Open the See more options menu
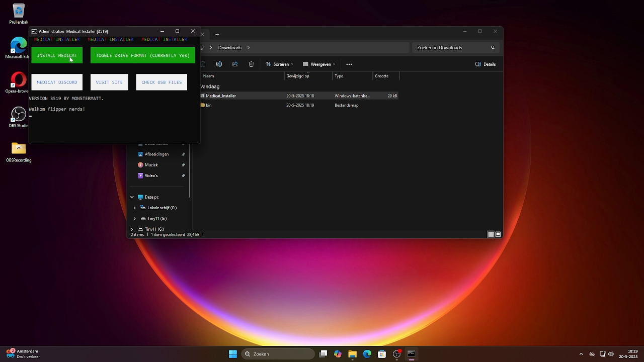The height and width of the screenshot is (362, 644). click(349, 64)
